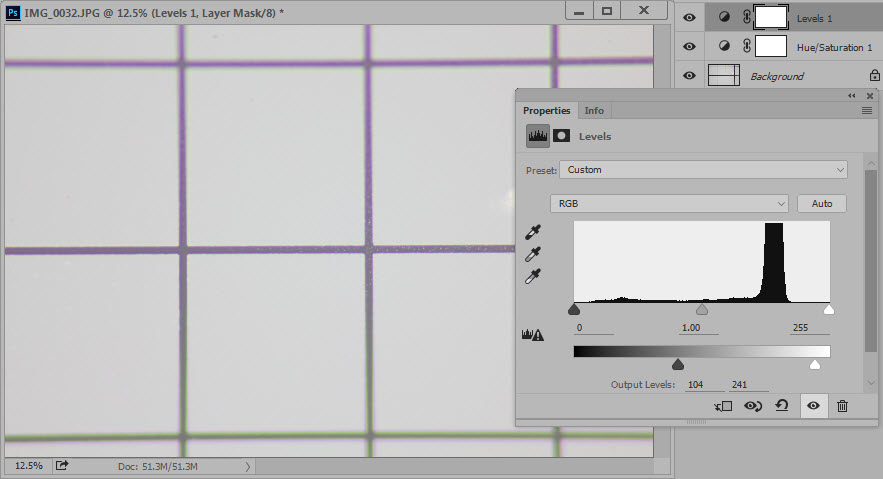
Task: Select the Hue/Saturation 1 mask thumbnail
Action: click(770, 46)
